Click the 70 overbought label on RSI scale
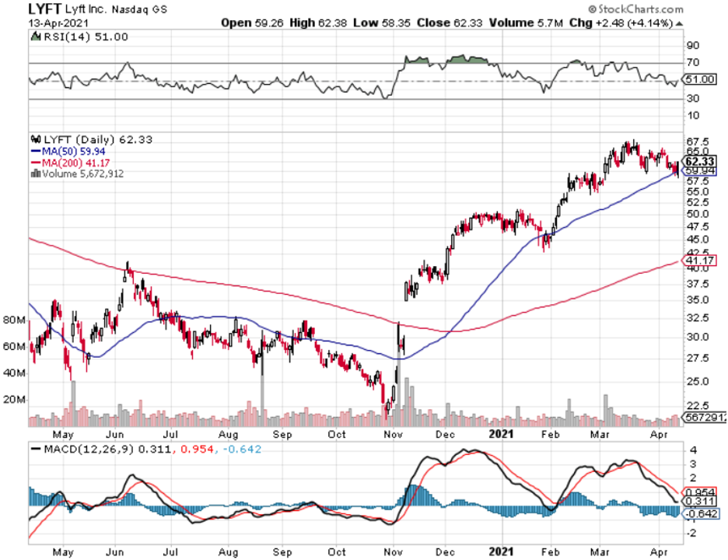The image size is (728, 560). pos(693,62)
